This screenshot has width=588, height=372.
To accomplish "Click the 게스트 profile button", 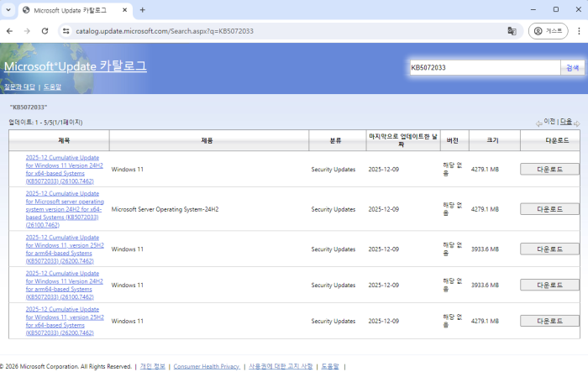I will coord(548,31).
